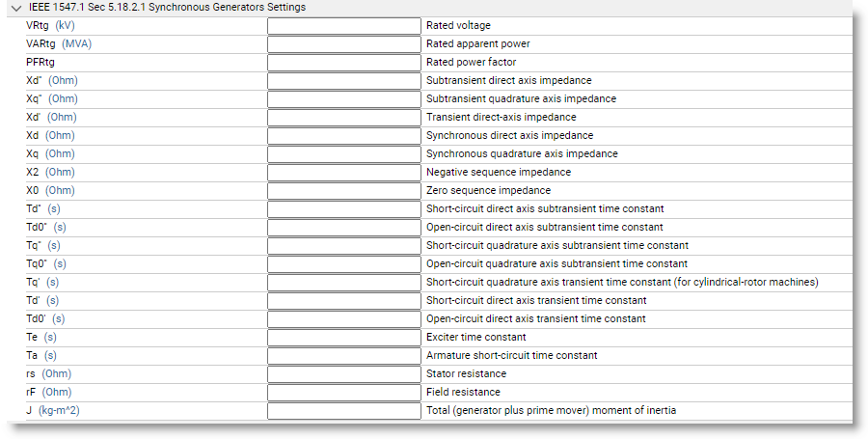The image size is (868, 439).
Task: Focus the PFRtg rated power factor field
Action: [x=343, y=63]
